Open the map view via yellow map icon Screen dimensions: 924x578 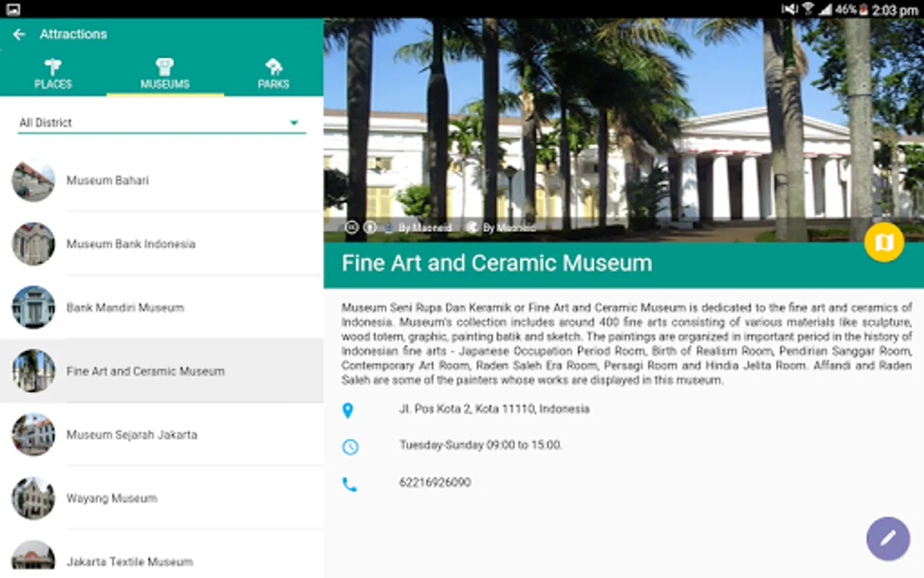point(884,242)
